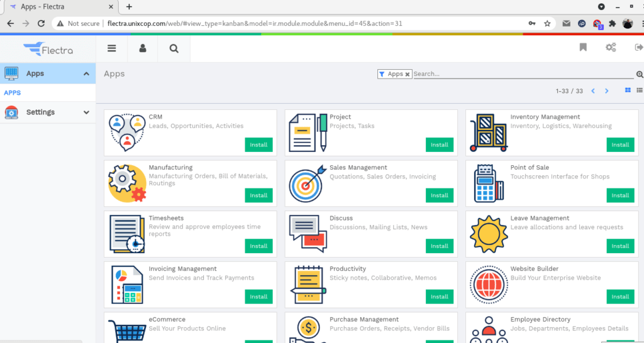This screenshot has height=343, width=644.
Task: Click the bookmark icon in header
Action: (583, 47)
